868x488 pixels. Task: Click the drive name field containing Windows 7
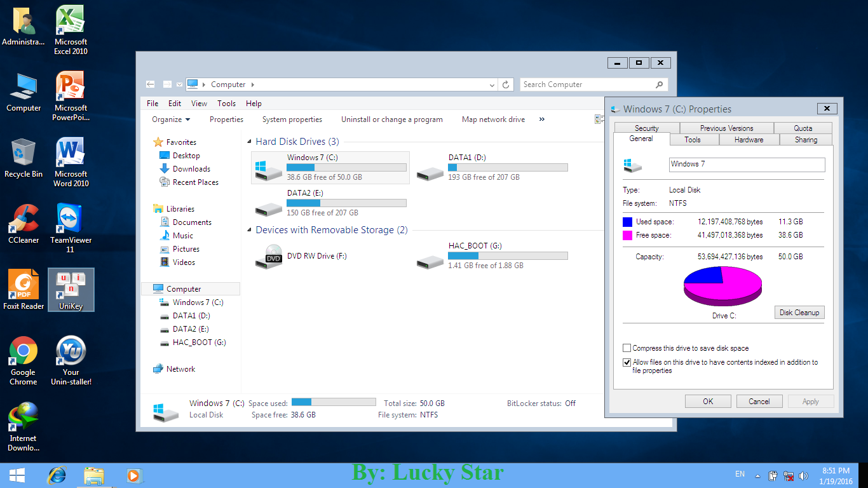[x=747, y=165]
